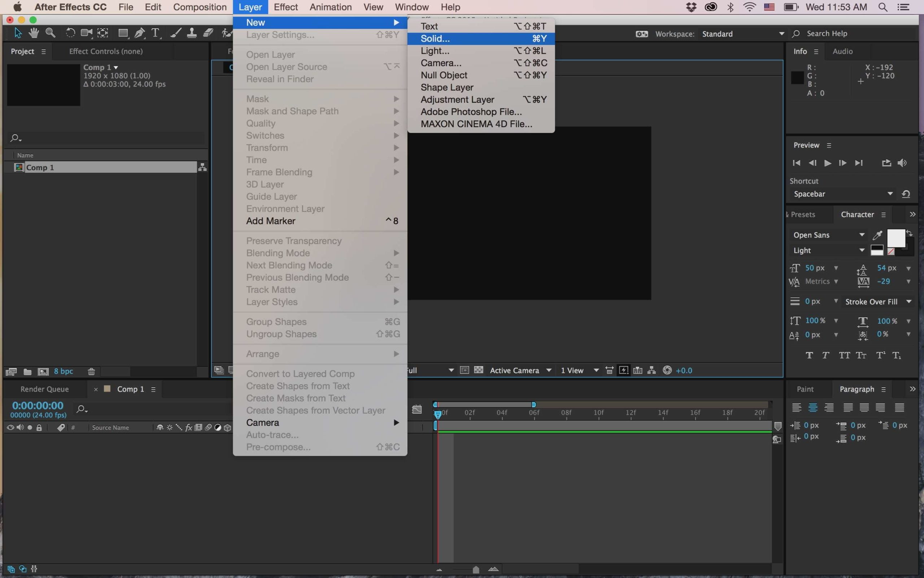
Task: Toggle the transparency grid in viewer
Action: pyautogui.click(x=478, y=370)
